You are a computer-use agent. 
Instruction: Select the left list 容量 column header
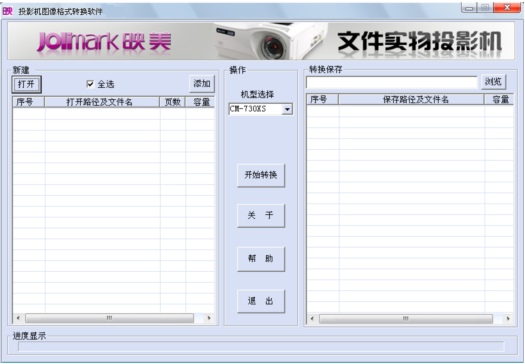point(200,102)
